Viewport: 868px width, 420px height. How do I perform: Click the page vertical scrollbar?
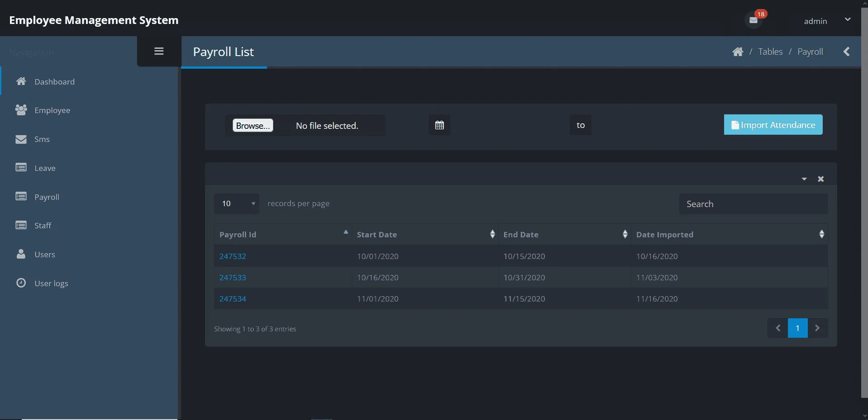click(864, 203)
